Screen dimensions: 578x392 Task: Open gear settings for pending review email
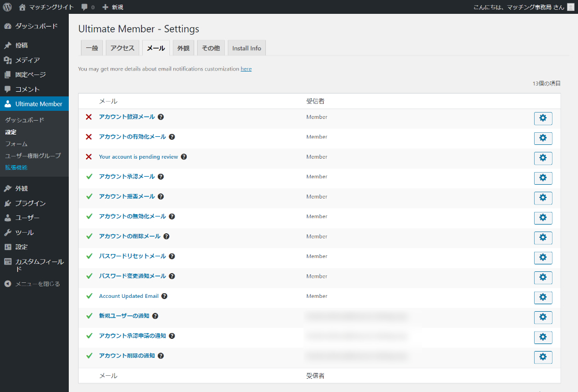click(543, 158)
